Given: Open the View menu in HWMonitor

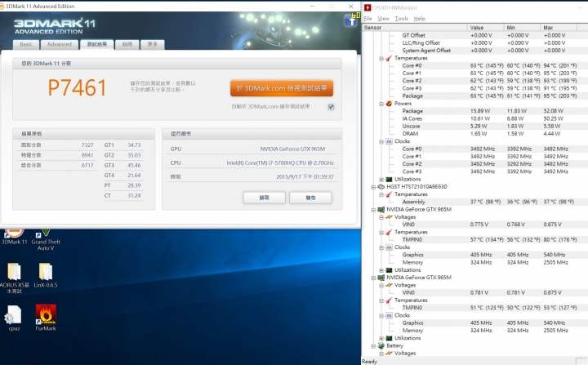Looking at the screenshot, I should [x=383, y=19].
